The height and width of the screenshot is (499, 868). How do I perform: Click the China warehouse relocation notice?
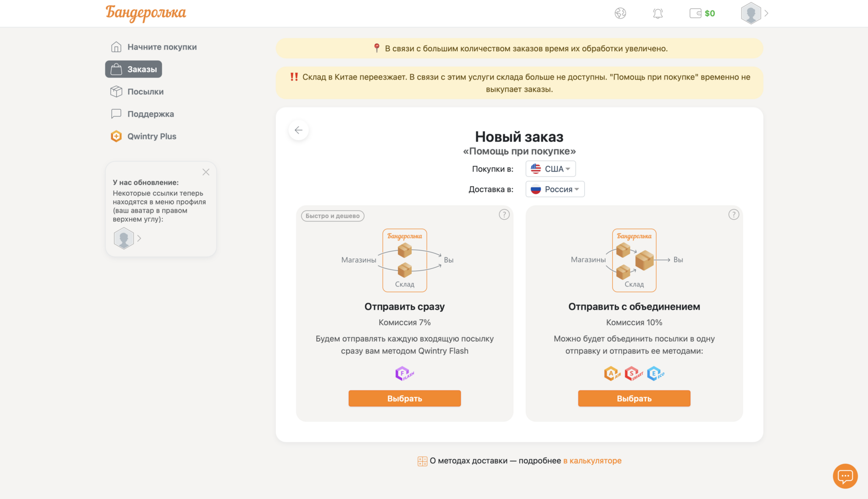tap(519, 83)
